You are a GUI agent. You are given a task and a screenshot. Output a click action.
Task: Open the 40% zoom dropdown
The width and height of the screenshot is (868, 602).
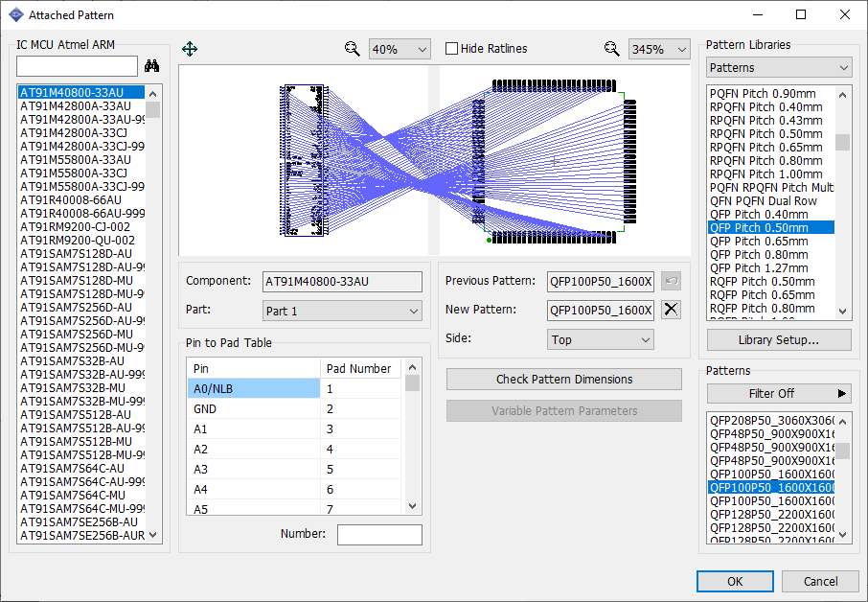point(400,49)
